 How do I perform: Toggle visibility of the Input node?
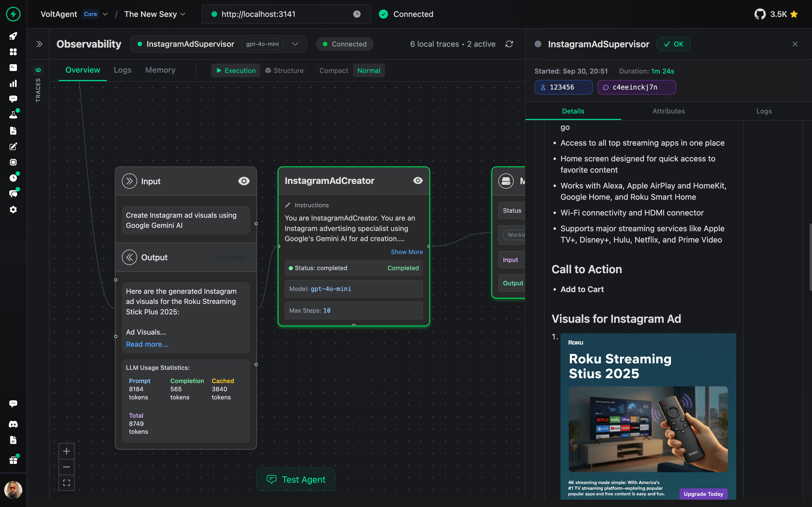244,181
